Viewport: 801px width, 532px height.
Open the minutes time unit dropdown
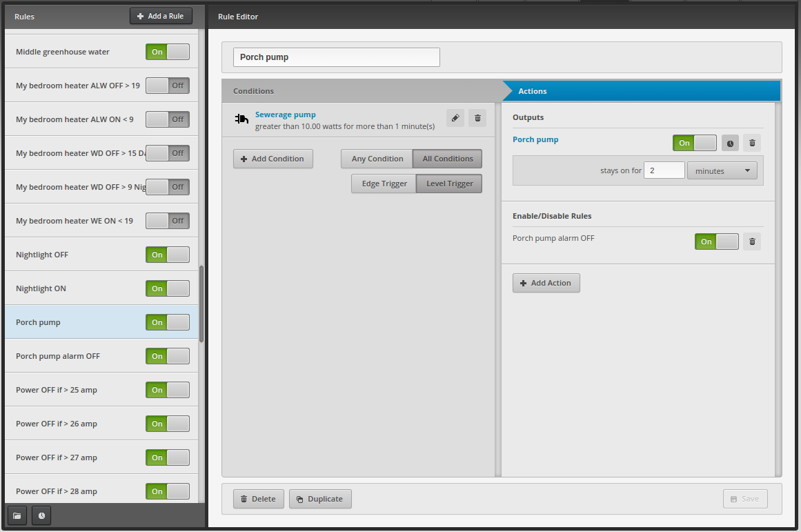722,170
